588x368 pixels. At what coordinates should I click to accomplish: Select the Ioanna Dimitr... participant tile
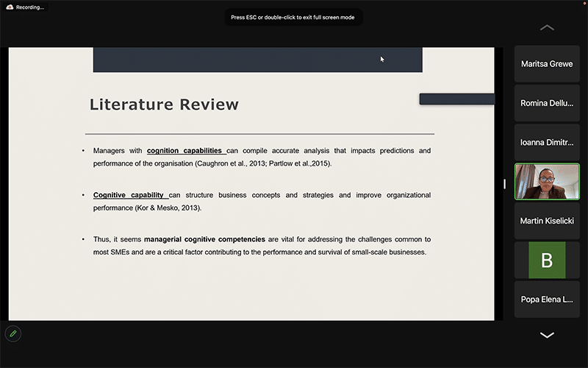(x=547, y=142)
